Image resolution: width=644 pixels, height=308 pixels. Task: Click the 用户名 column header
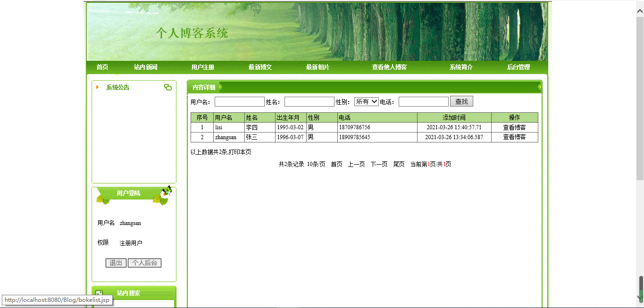pyautogui.click(x=229, y=117)
